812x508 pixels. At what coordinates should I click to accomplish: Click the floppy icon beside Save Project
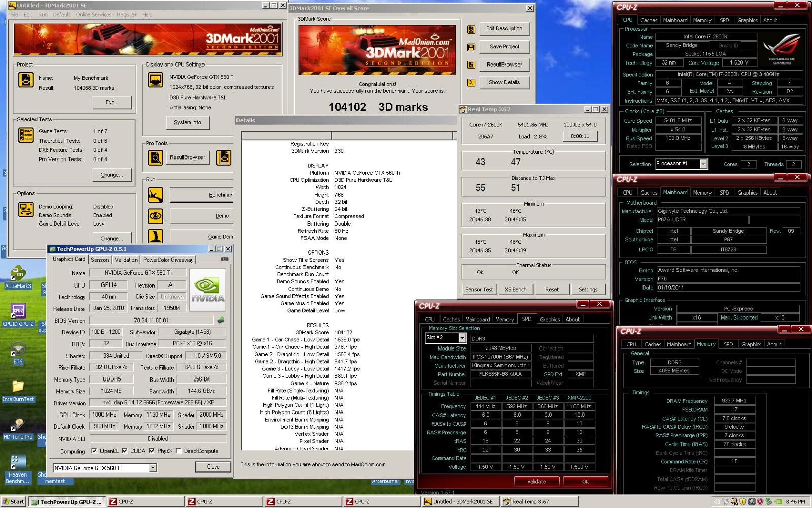[471, 47]
